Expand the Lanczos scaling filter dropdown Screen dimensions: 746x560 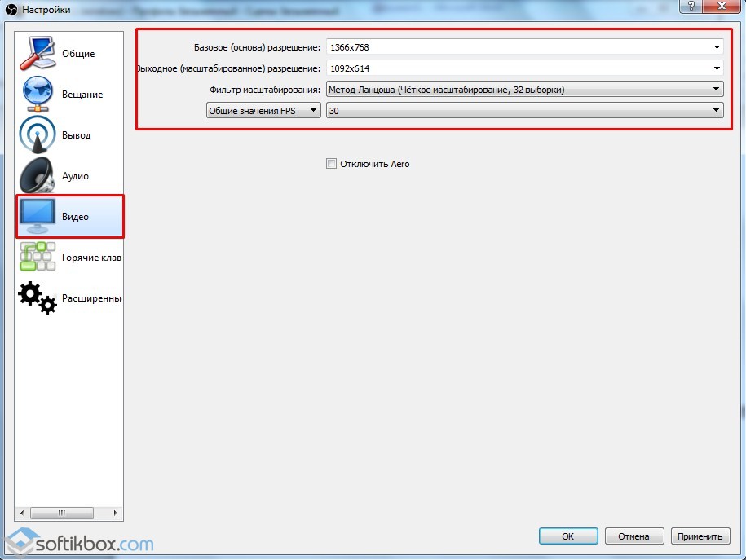[524, 90]
